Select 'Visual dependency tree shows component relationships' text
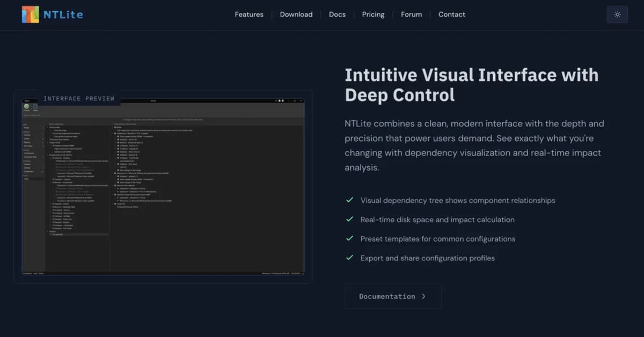This screenshot has height=337, width=644. pyautogui.click(x=458, y=200)
